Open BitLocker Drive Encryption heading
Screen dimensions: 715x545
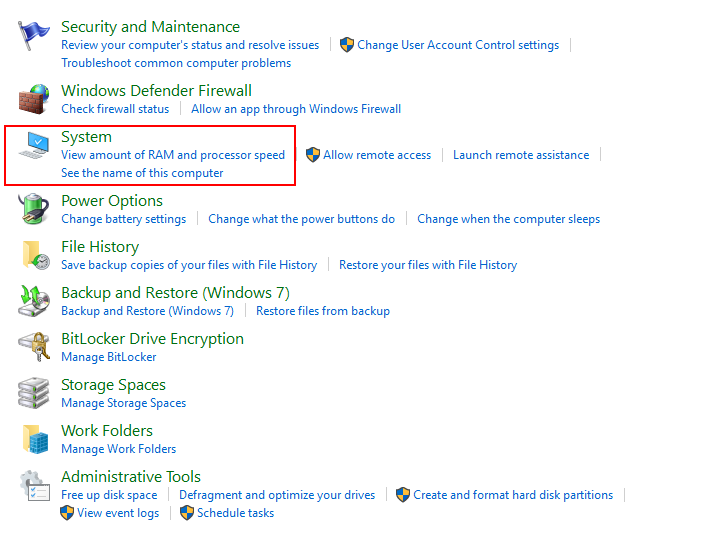(x=152, y=339)
